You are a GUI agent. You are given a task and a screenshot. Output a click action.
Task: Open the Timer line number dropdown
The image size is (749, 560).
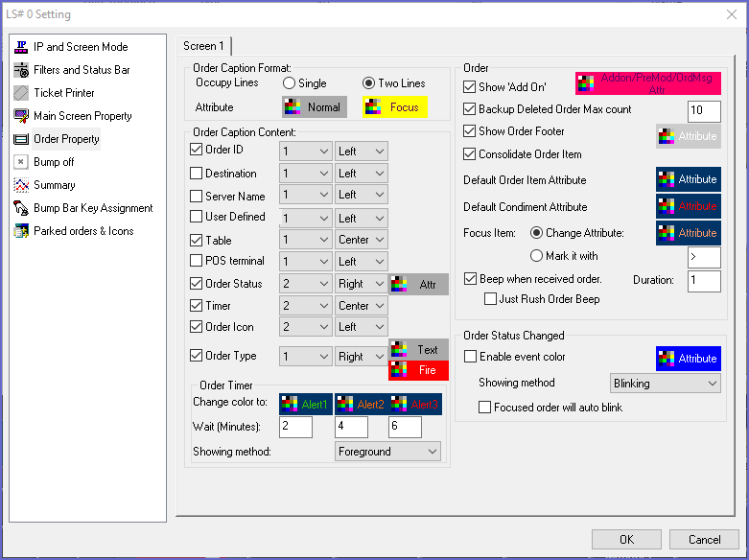pos(306,305)
